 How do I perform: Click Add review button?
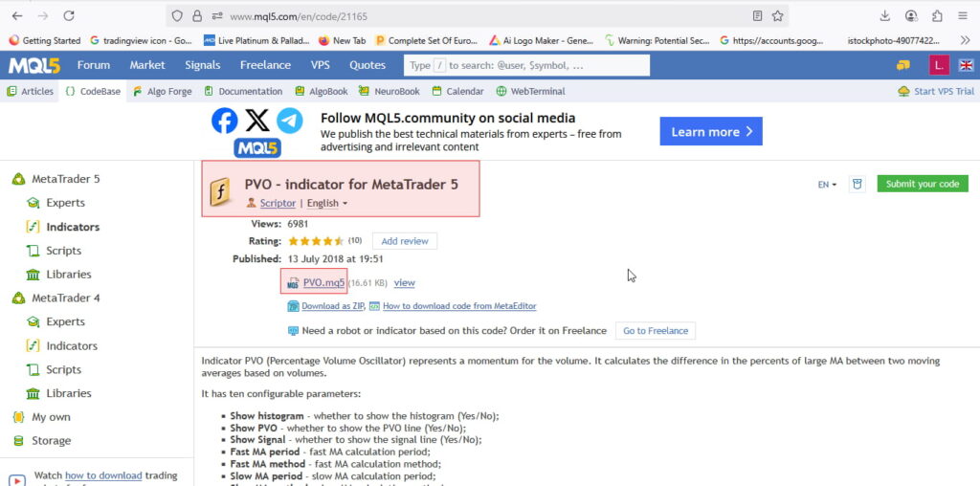pos(405,241)
